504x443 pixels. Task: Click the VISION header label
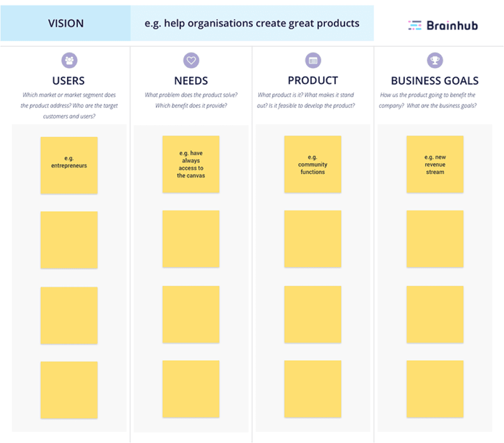[66, 23]
